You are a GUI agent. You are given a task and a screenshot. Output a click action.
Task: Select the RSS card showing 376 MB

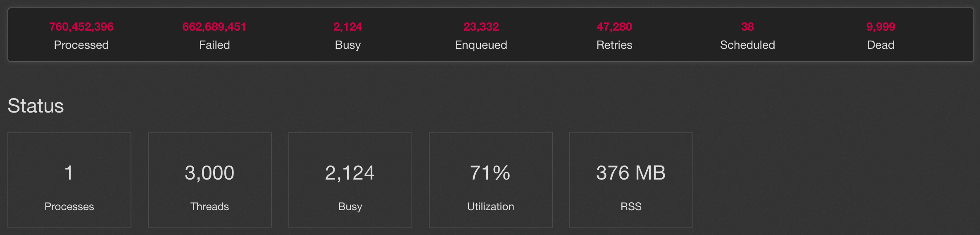click(631, 180)
